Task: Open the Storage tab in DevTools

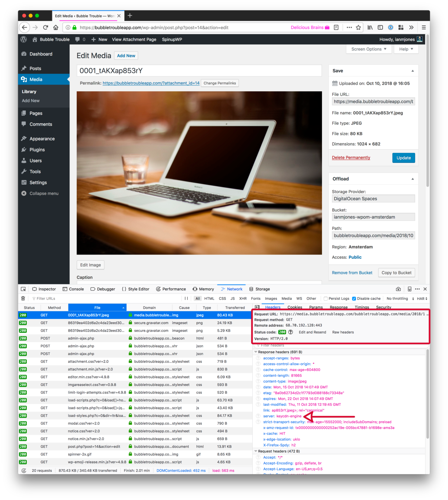Action: pos(259,289)
